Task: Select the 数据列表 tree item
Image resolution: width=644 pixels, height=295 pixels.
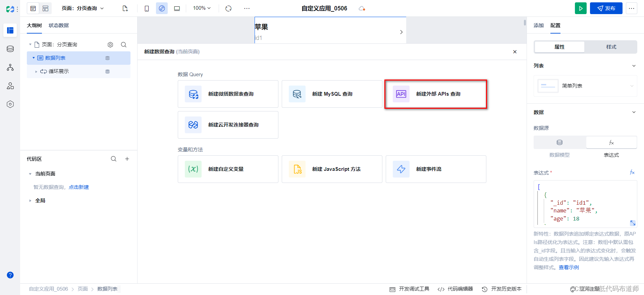Action: tap(78, 58)
